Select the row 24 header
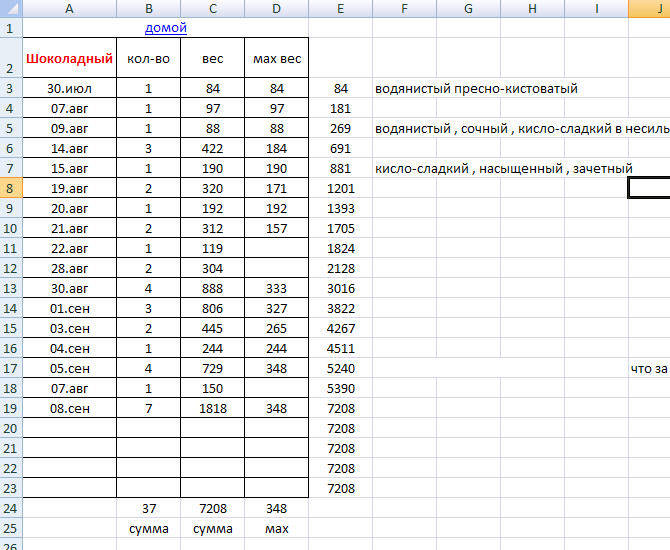The image size is (670, 550). pos(9,508)
